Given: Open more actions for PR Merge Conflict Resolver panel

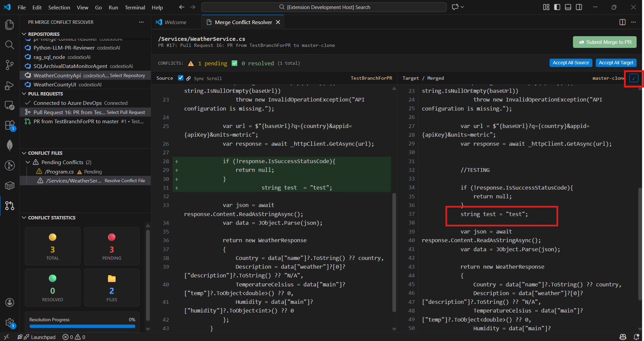Looking at the screenshot, I should [x=141, y=22].
